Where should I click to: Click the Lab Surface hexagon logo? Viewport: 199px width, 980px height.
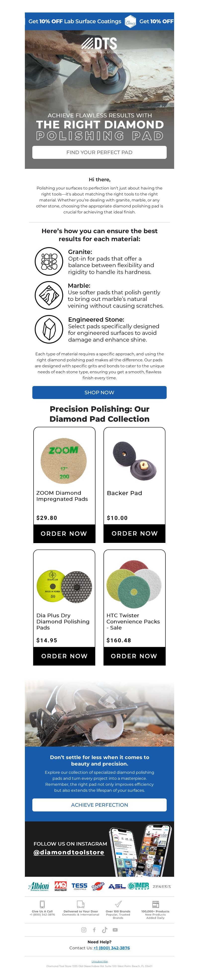coord(130,22)
